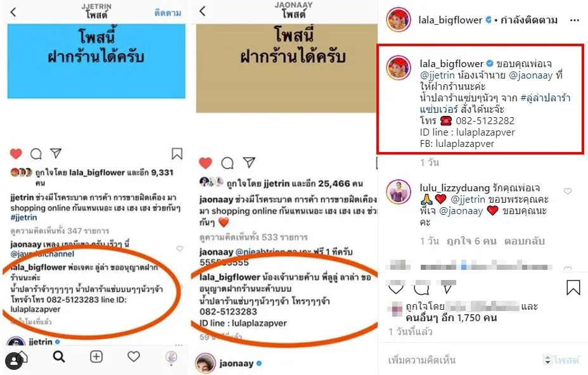Click the #jjetrin hashtag
The image size is (588, 375).
(23, 217)
